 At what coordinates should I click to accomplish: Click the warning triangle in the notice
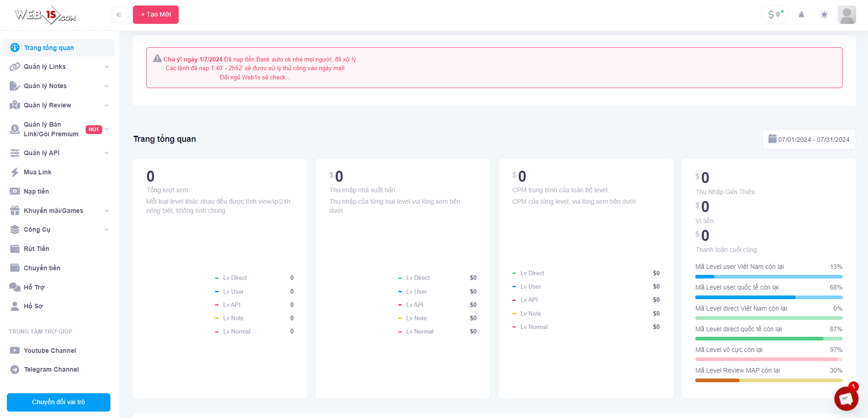pos(157,58)
